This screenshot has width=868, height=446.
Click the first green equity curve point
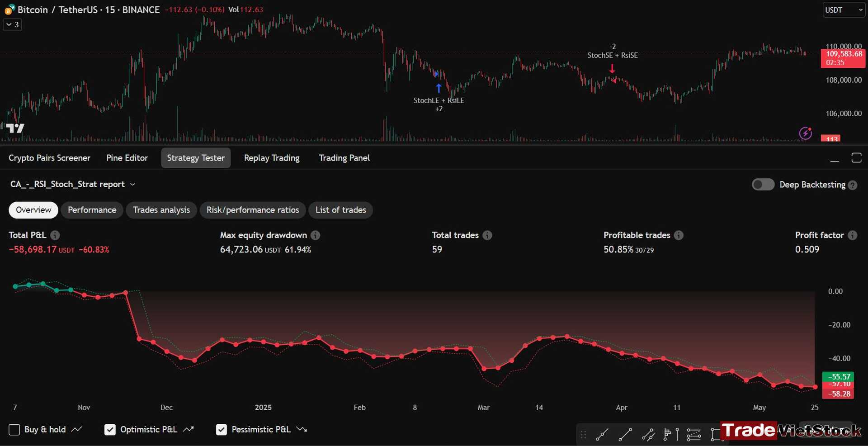(15, 286)
